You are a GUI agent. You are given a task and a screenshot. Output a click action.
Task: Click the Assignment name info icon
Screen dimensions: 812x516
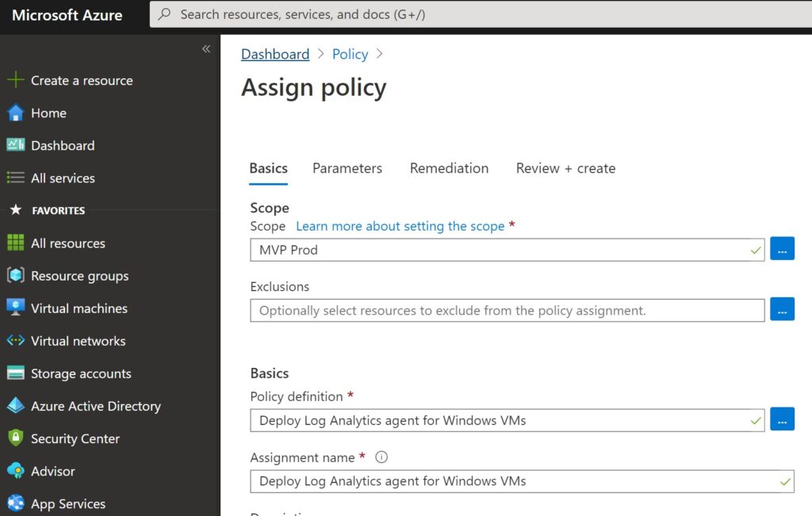pos(381,457)
